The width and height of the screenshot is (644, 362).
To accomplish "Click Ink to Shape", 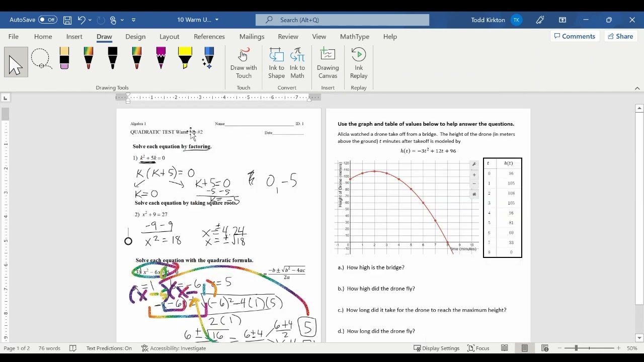I will pyautogui.click(x=276, y=63).
